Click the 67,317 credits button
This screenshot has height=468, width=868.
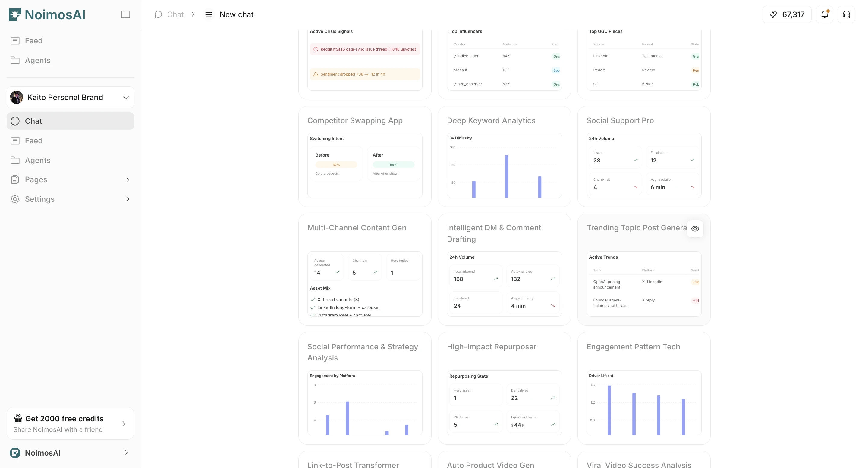[x=787, y=14]
